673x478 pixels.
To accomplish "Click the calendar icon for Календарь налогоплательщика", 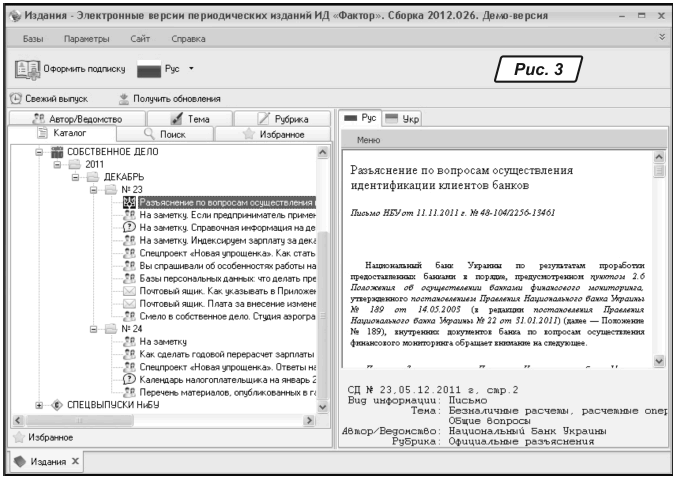I will coord(129,379).
